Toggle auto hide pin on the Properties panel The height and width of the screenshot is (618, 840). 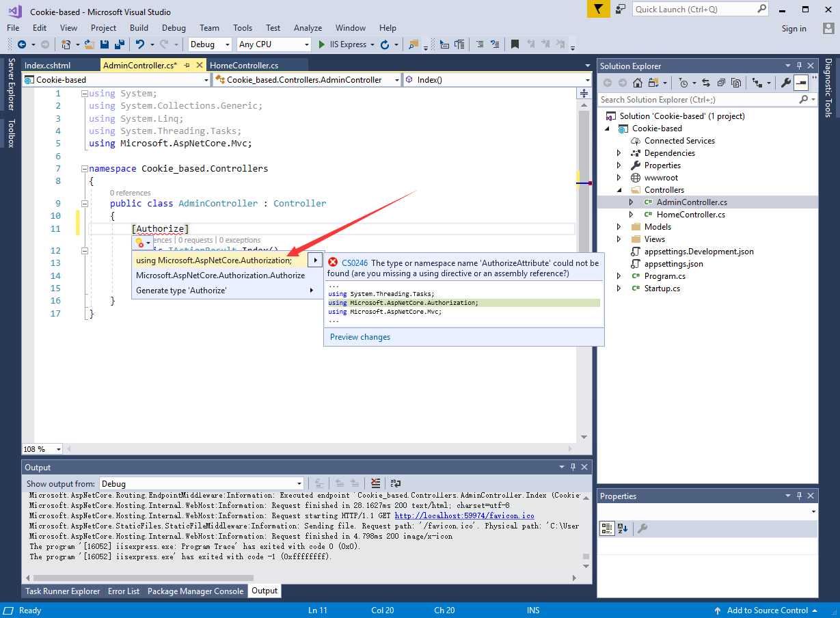799,496
